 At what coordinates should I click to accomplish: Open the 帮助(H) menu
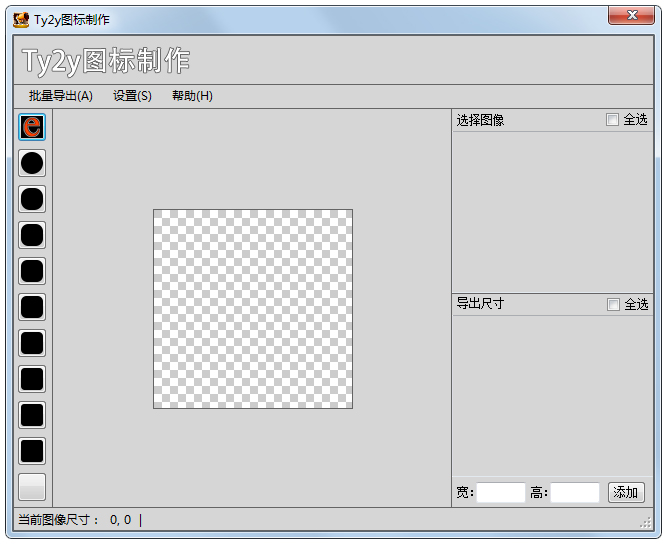192,96
